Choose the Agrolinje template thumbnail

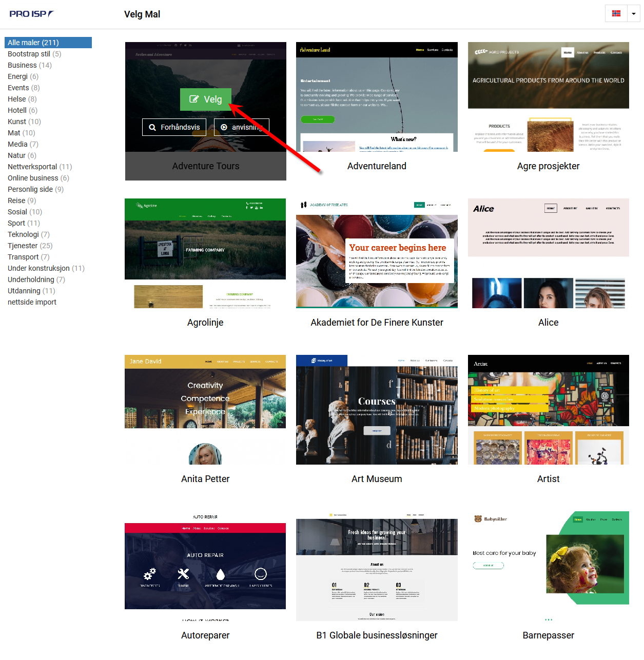(x=205, y=253)
